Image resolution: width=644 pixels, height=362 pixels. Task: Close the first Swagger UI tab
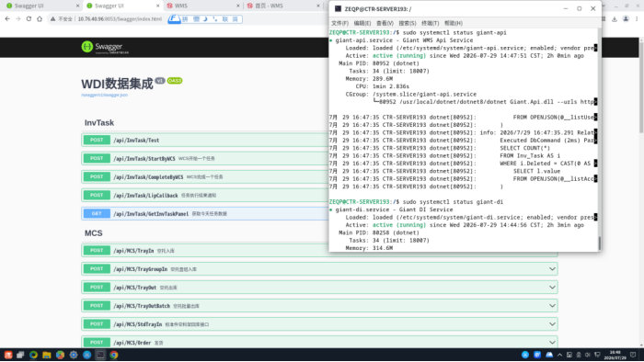coord(77,6)
